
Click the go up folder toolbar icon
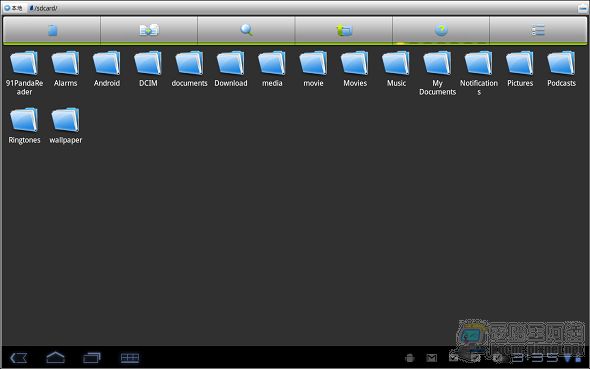344,30
